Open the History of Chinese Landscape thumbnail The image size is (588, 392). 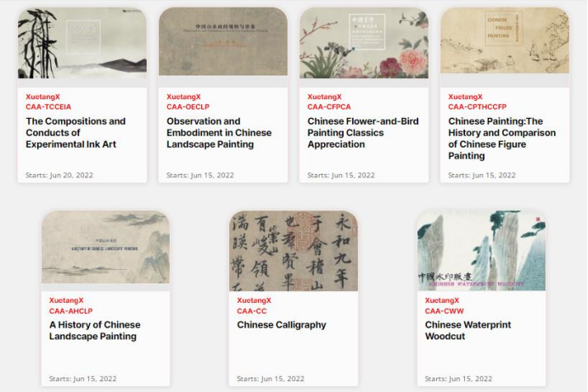[x=106, y=247]
